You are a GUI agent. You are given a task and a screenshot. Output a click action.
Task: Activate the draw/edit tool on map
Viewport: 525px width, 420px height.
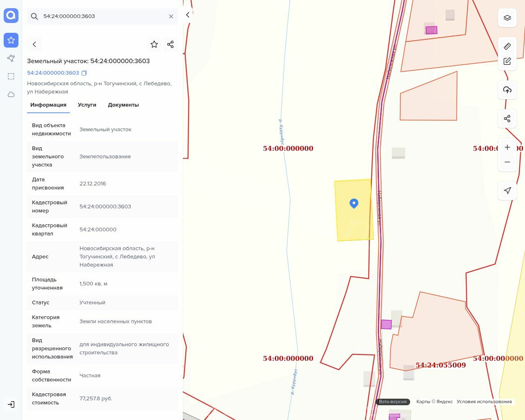(507, 61)
